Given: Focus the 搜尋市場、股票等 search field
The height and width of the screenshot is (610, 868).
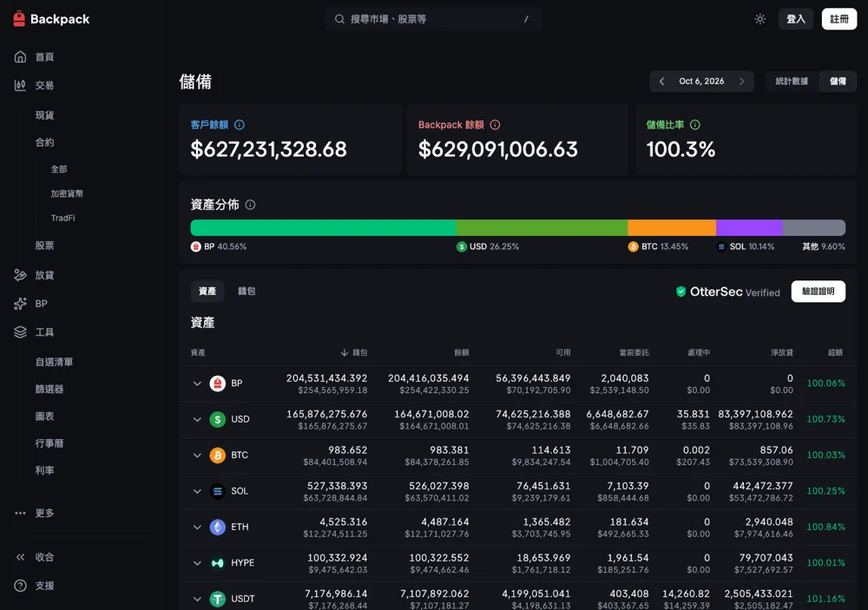Looking at the screenshot, I should 433,19.
